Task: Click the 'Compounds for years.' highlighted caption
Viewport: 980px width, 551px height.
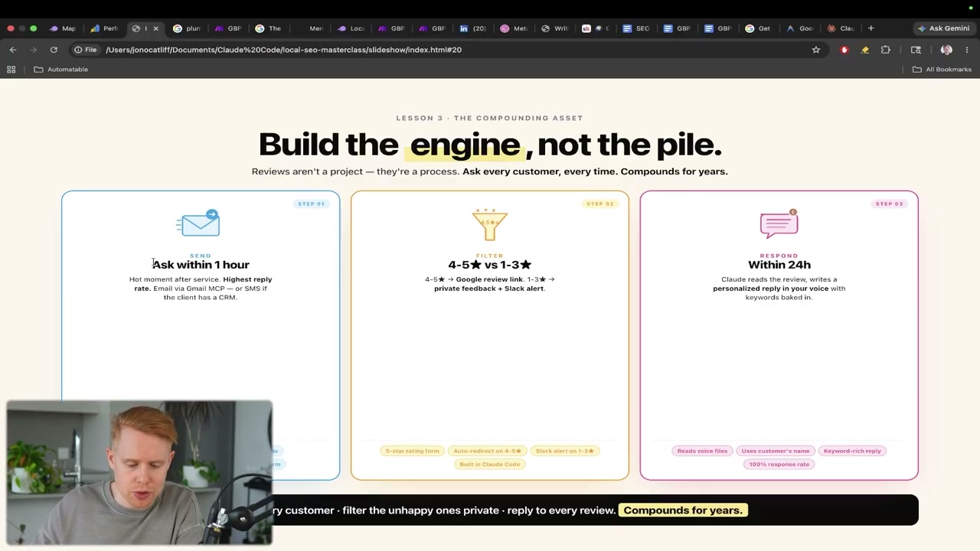Action: pos(683,510)
